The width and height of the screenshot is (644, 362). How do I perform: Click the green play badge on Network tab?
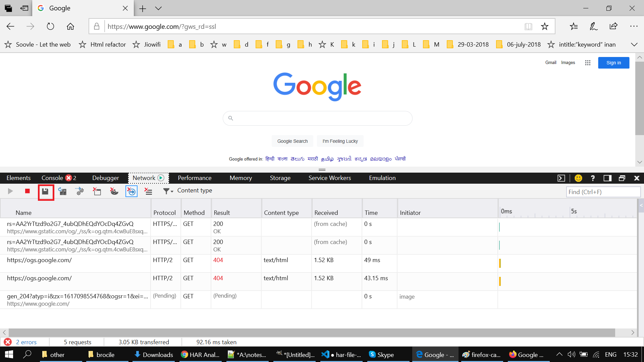pos(161,178)
